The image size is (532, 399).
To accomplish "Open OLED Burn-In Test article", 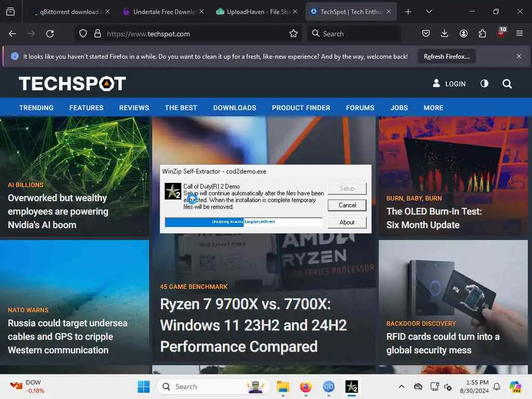I will (434, 218).
